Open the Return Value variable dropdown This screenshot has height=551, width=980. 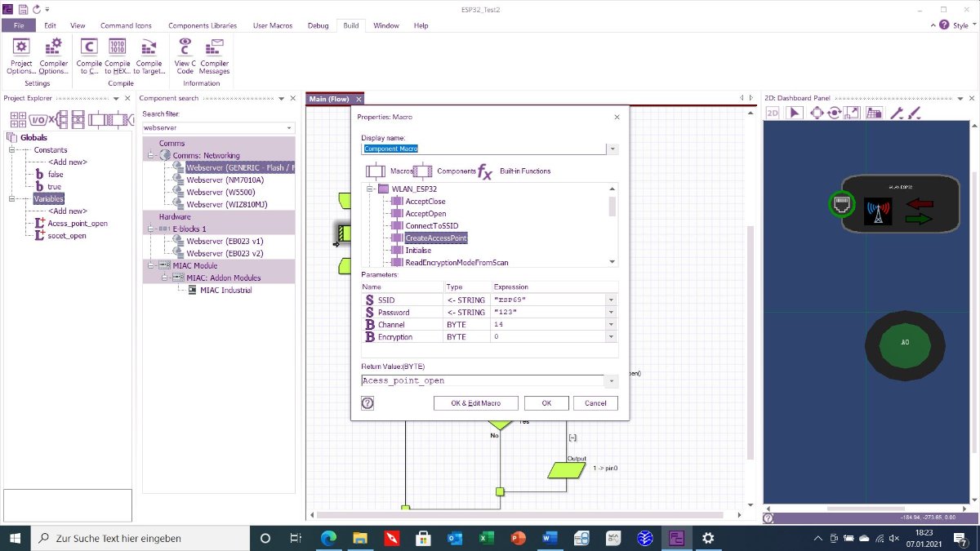[612, 380]
